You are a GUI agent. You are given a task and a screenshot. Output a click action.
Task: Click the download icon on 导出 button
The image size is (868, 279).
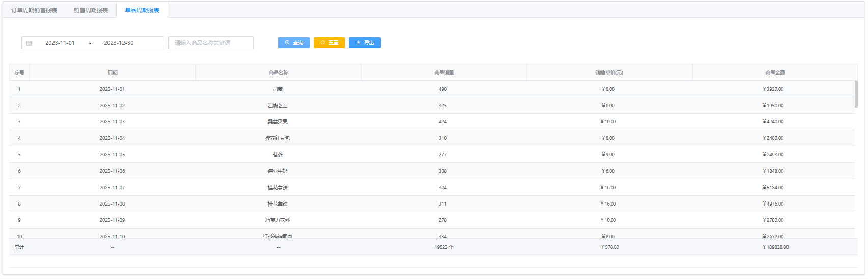[x=358, y=43]
